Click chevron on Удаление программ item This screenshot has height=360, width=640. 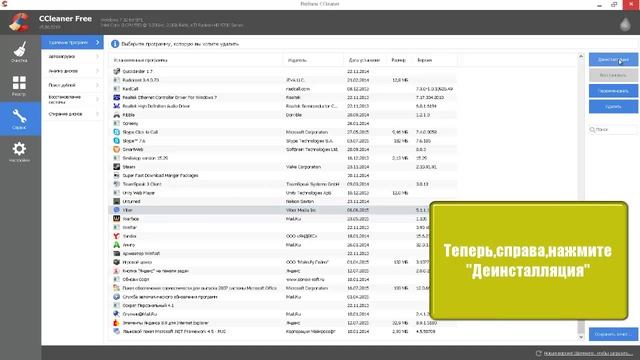pos(98,42)
